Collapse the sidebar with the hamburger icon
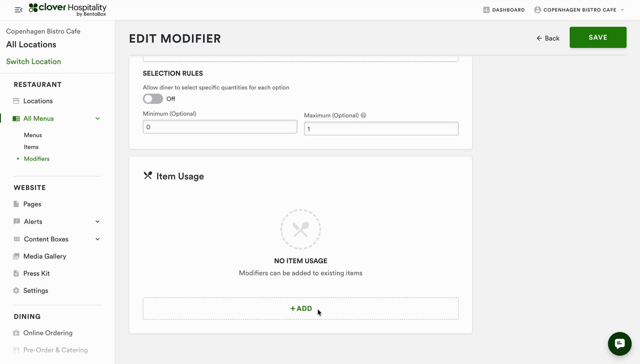Image resolution: width=640 pixels, height=364 pixels. (x=18, y=10)
